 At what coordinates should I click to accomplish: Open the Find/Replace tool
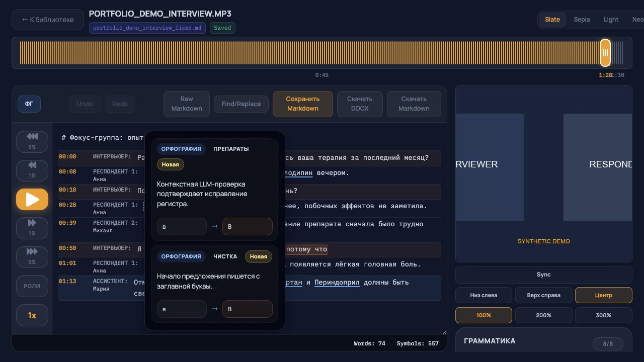point(242,104)
